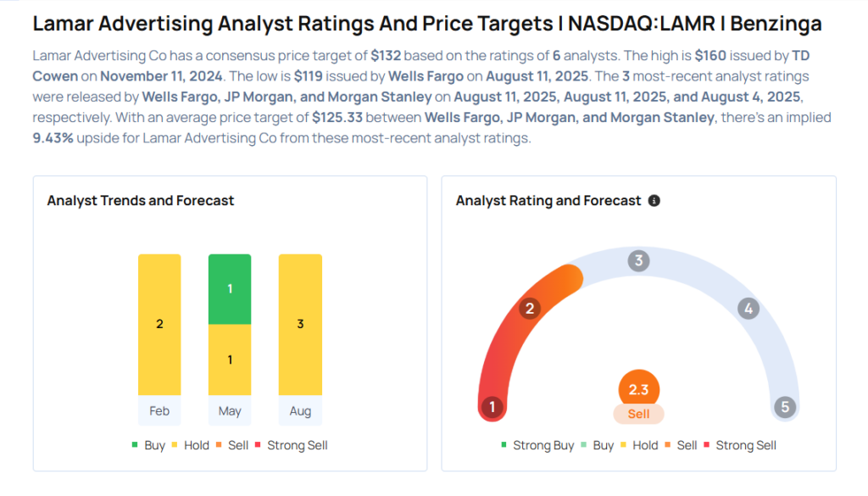
Task: Toggle the Buy legend item in Analyst Trends
Action: 147,445
